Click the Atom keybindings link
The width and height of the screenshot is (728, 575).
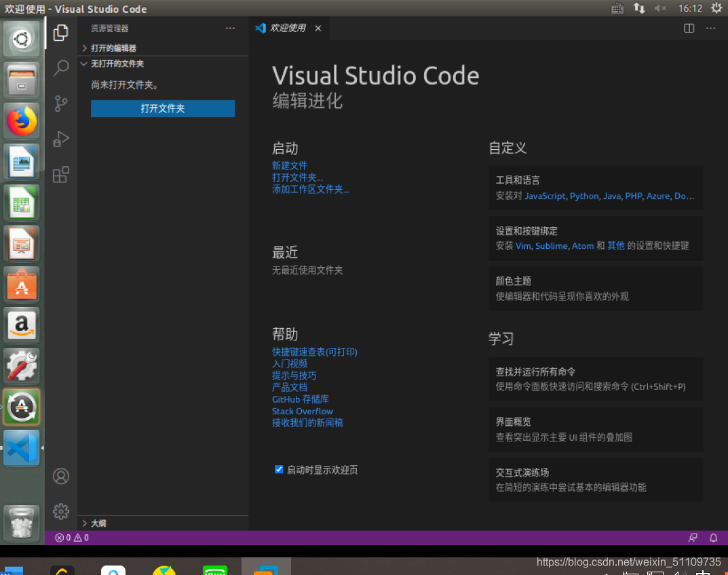pos(583,246)
